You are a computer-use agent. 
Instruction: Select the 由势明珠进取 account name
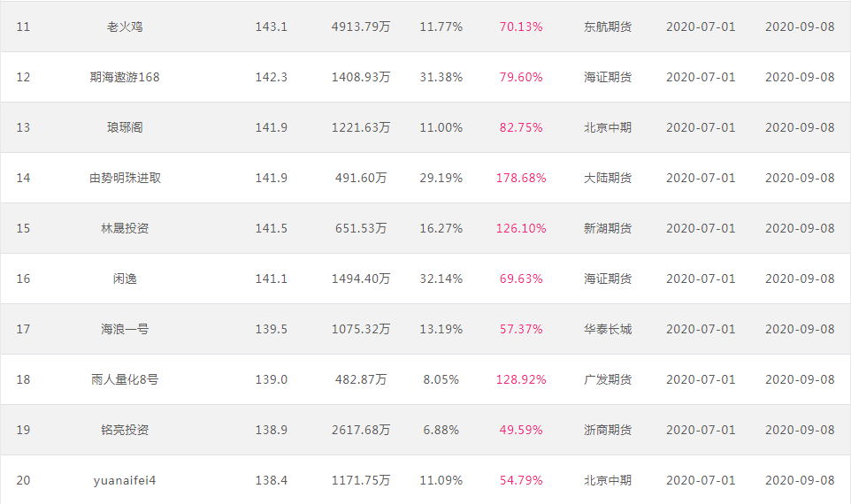click(124, 178)
